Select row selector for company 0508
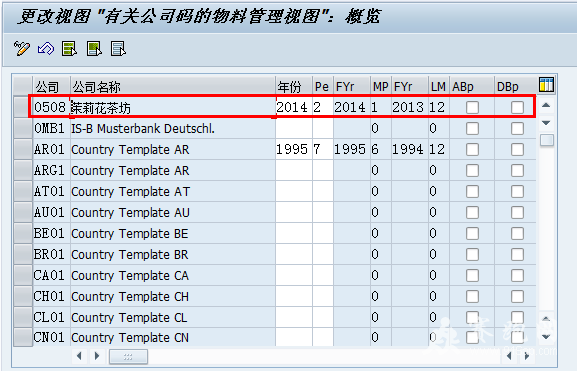The image size is (577, 371). [x=23, y=107]
